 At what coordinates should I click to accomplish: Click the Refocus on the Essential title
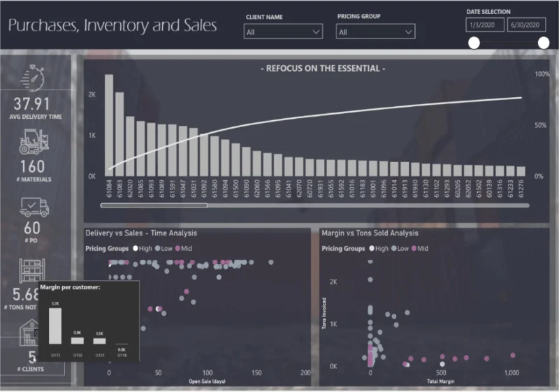coord(323,68)
